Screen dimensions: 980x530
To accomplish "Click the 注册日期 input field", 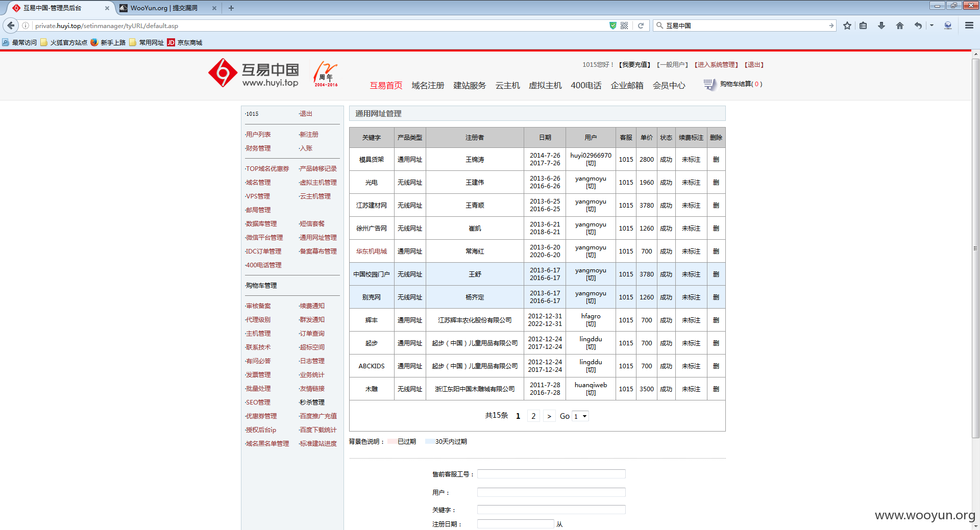I will click(x=516, y=524).
